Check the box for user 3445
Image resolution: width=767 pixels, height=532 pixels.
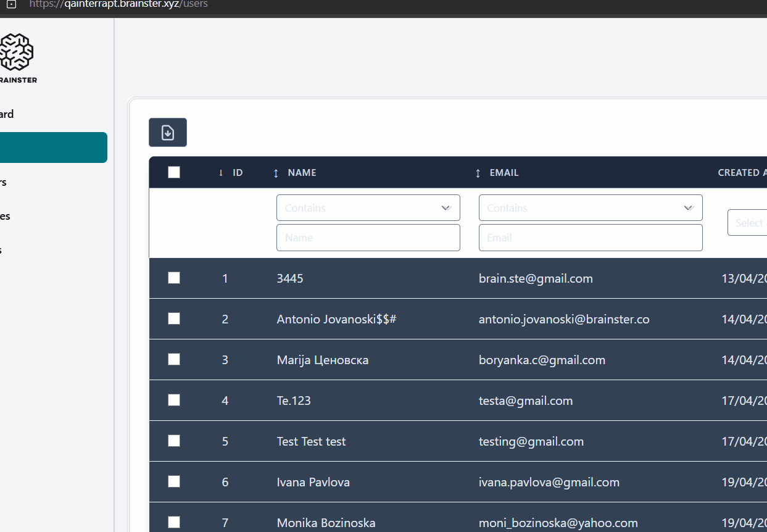click(174, 278)
